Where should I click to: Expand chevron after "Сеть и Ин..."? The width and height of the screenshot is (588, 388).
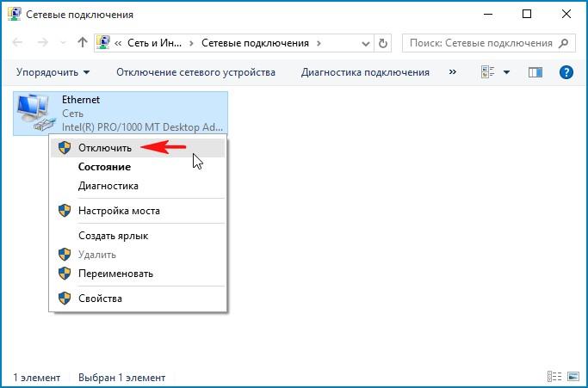192,43
